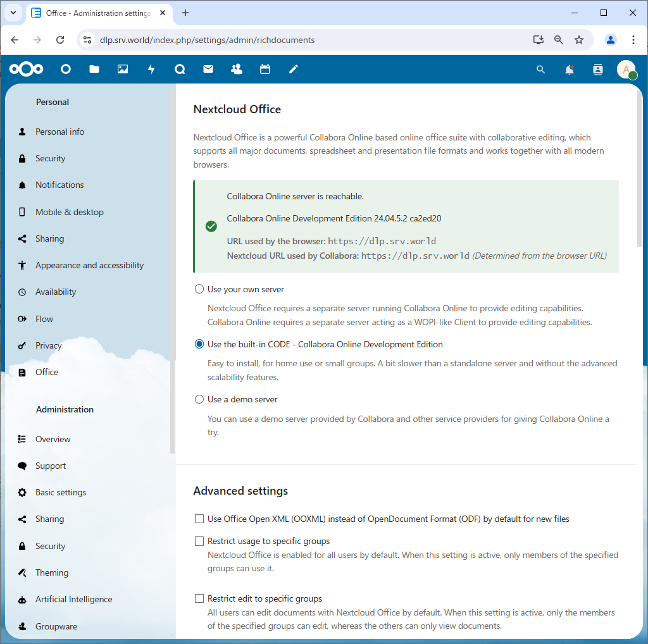
Task: Open the Notes pencil icon
Action: pos(294,69)
